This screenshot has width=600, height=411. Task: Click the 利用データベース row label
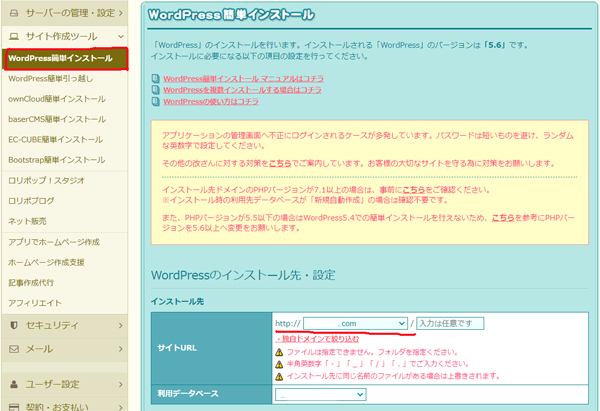pyautogui.click(x=188, y=394)
